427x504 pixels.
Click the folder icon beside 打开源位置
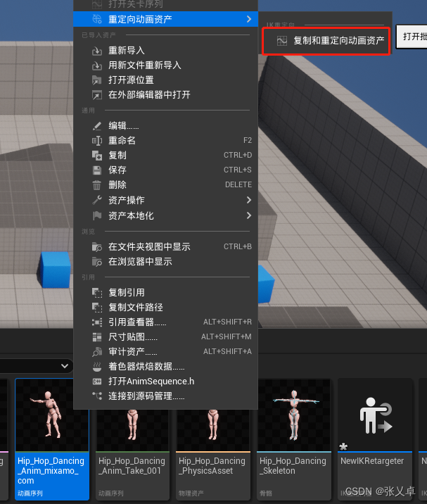coord(97,80)
